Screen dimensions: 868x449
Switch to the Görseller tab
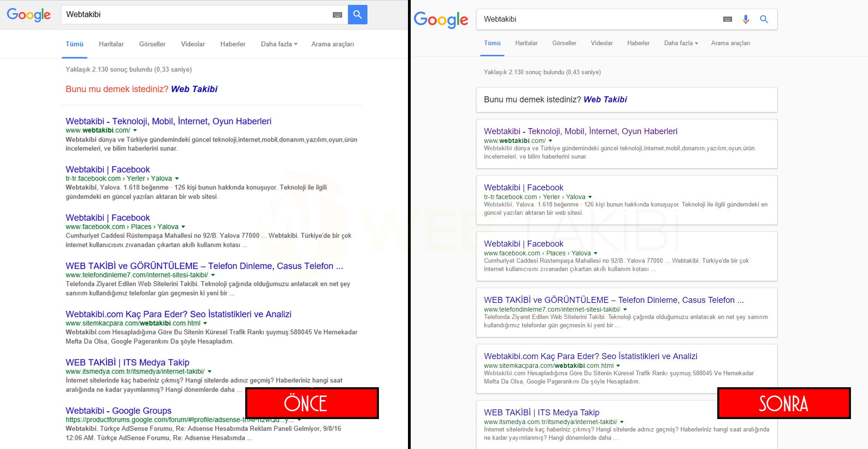[152, 44]
